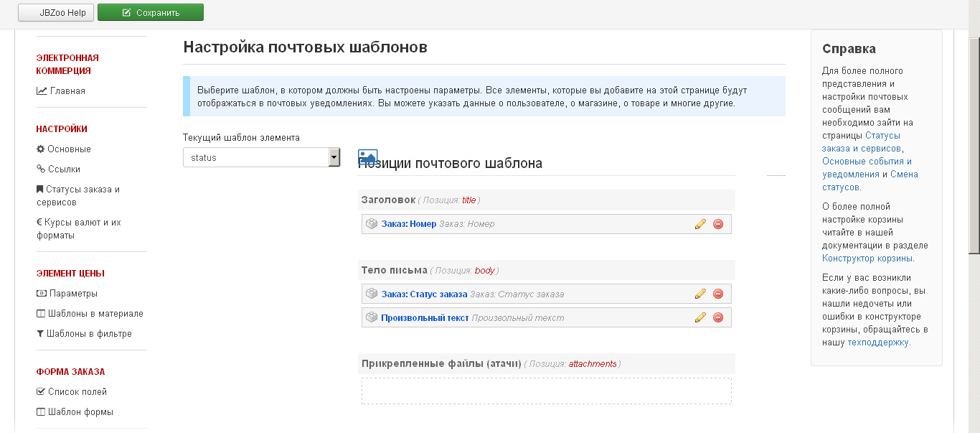
Task: Select Шаблоны в фильтре menu item
Action: pos(88,334)
